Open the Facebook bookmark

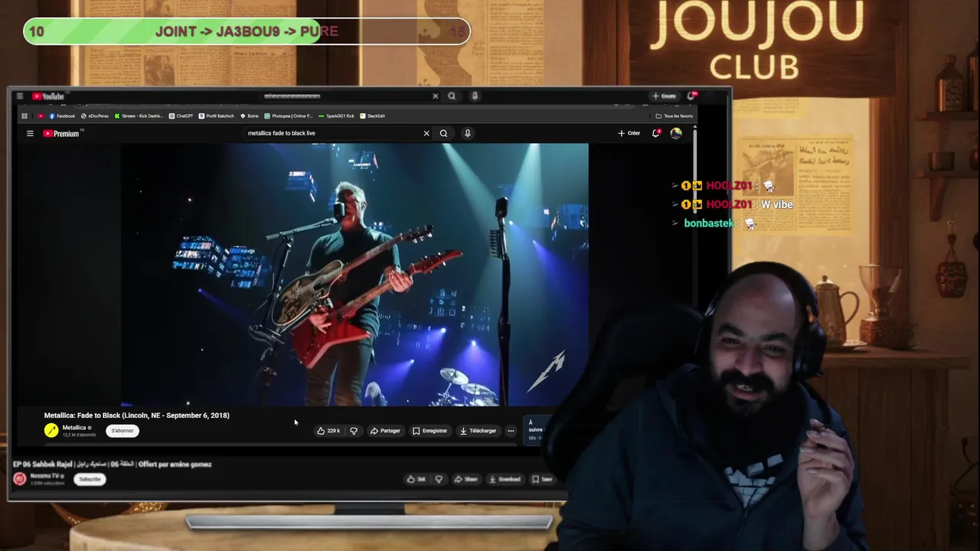62,116
